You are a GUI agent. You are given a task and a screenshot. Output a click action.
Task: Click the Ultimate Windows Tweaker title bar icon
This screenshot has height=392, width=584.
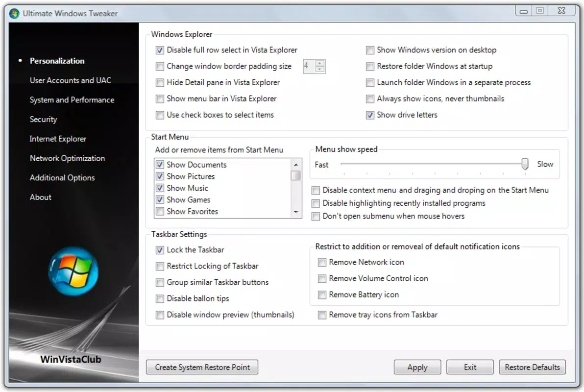[x=14, y=13]
